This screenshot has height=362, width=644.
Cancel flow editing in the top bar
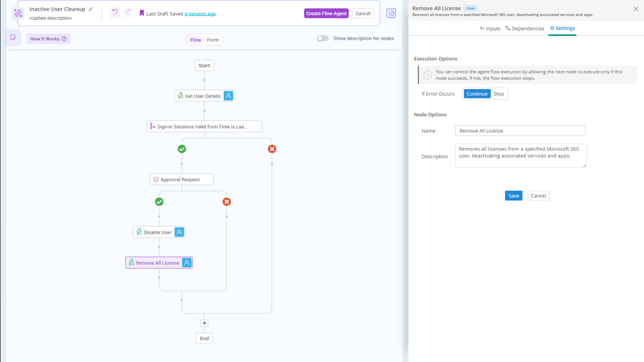pos(363,13)
